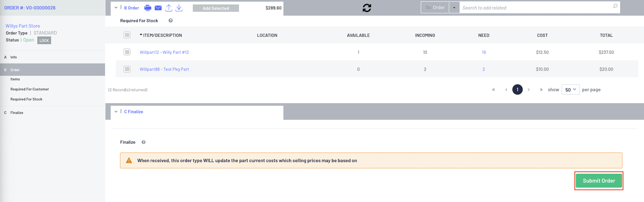Click the Open status text
The image size is (644, 202).
pos(29,40)
